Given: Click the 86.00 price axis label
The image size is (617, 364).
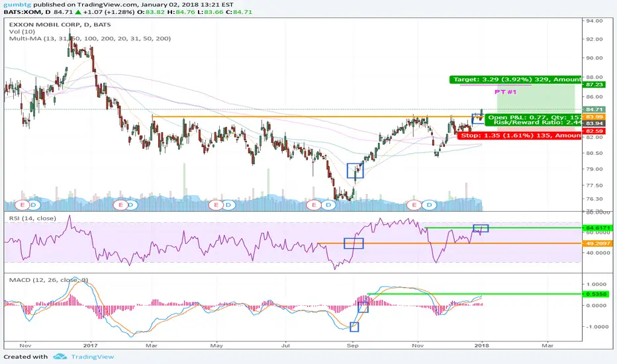Looking at the screenshot, I should point(594,97).
